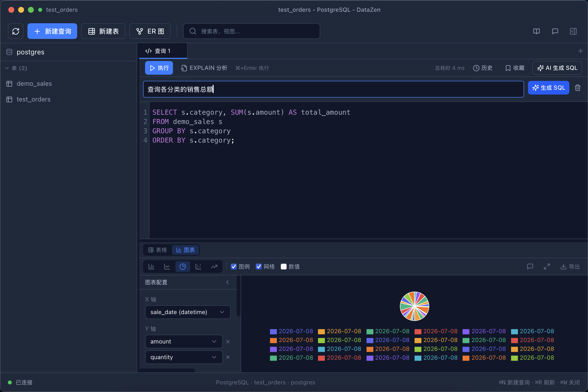Select the trend line chart icon
Viewport: 588px width, 392px height.
(214, 267)
